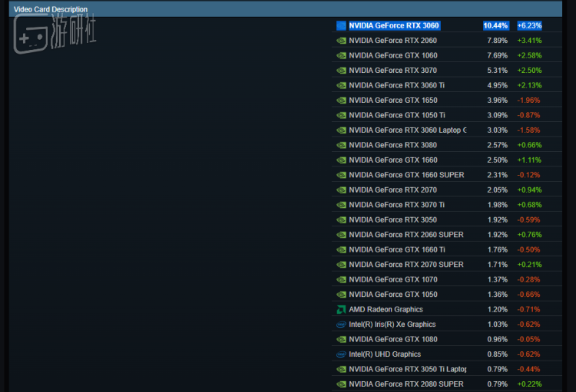The height and width of the screenshot is (392, 576).
Task: Click NVIDIA icon beside GTX 1070
Action: [x=341, y=280]
